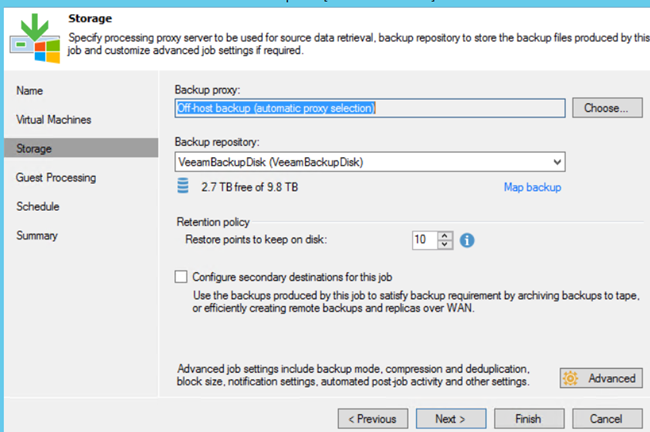Open the Virtual Machines step

[x=53, y=120]
